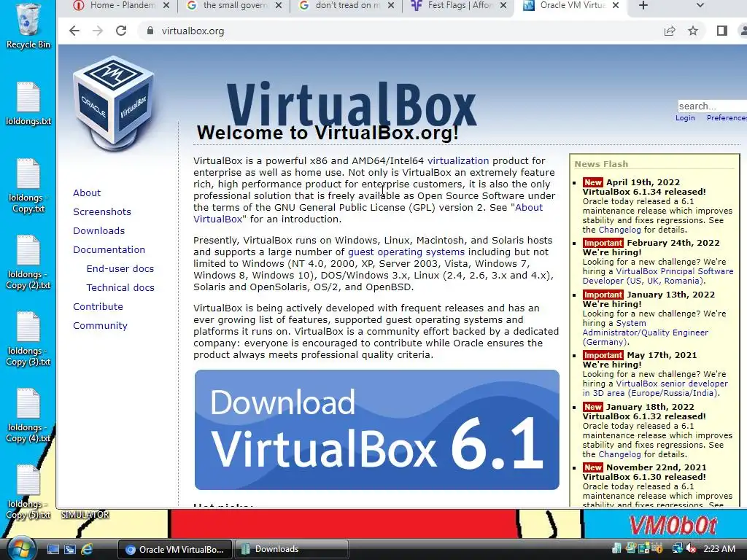Click the browser forward arrow

(x=98, y=31)
